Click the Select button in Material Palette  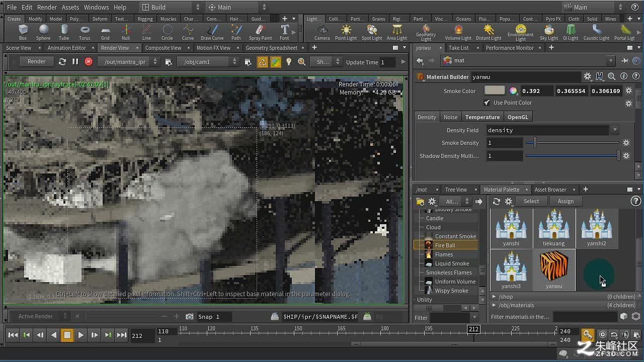531,201
